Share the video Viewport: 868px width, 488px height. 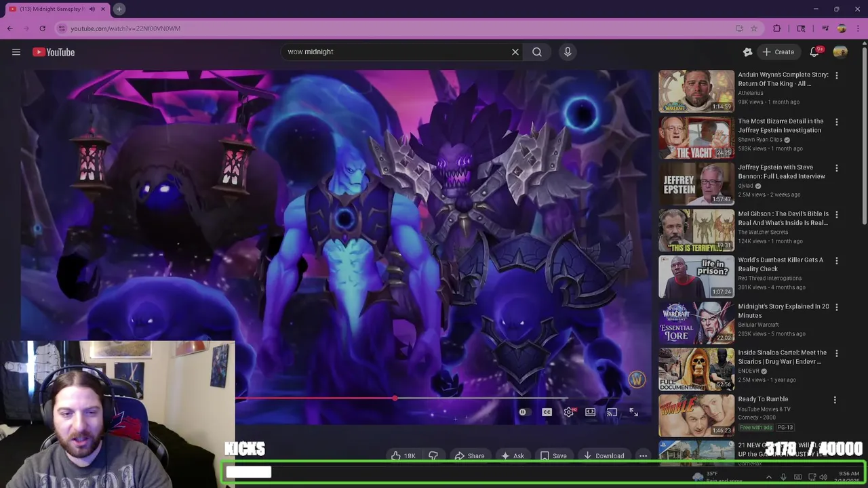click(x=469, y=455)
